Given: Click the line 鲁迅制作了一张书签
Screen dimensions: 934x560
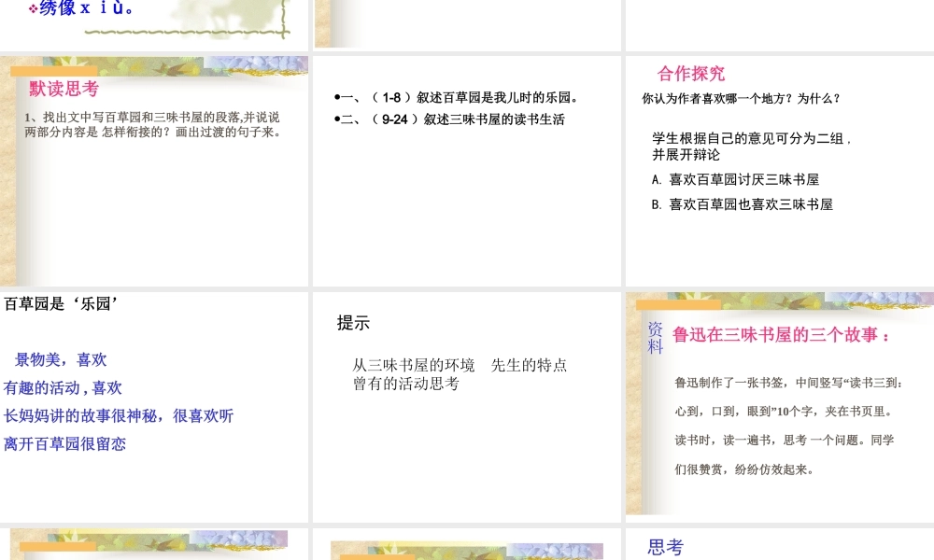Looking at the screenshot, I should [788, 383].
